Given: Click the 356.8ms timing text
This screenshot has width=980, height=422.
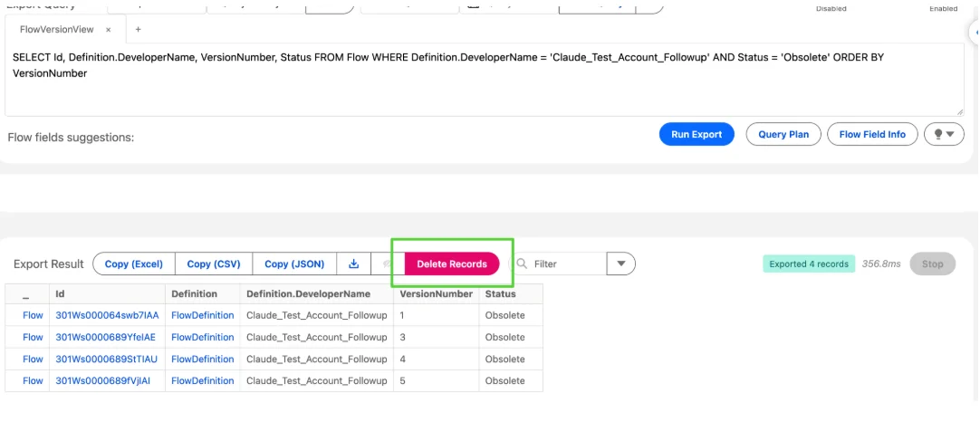Looking at the screenshot, I should [x=881, y=264].
